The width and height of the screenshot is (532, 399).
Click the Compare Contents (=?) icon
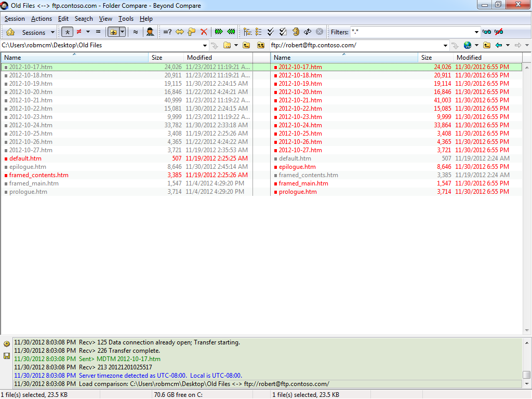pos(167,32)
